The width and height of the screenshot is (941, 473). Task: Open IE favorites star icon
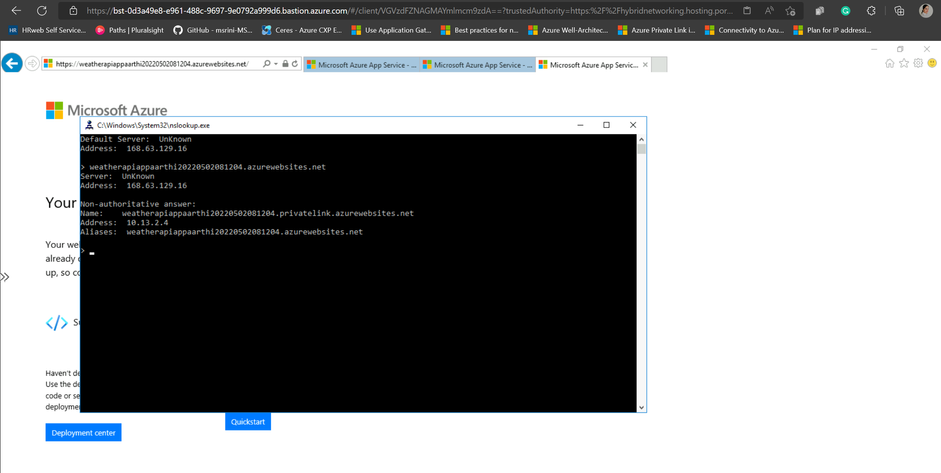pyautogui.click(x=904, y=63)
